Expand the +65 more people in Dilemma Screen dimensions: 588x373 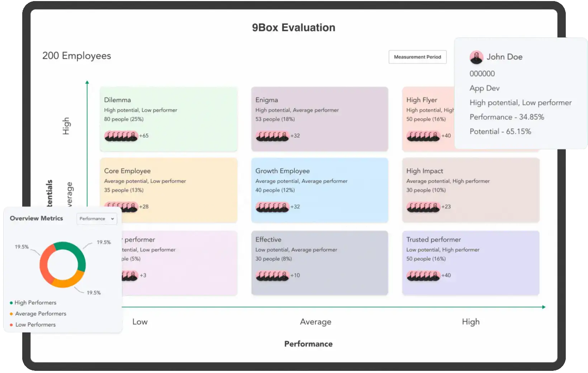point(144,136)
